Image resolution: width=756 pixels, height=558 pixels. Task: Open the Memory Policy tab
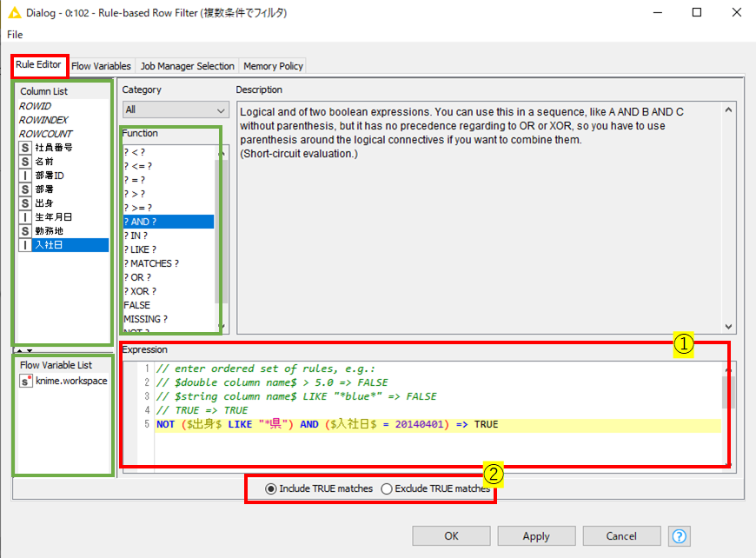coord(274,66)
